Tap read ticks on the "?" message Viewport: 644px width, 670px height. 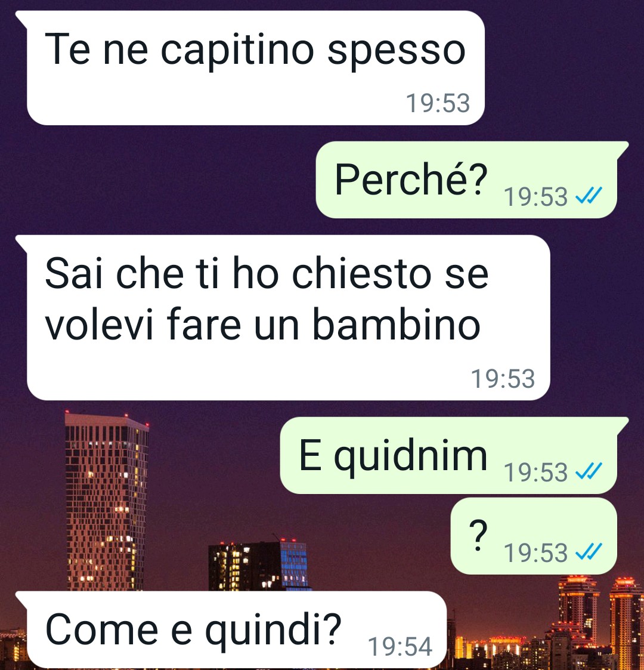(x=589, y=552)
